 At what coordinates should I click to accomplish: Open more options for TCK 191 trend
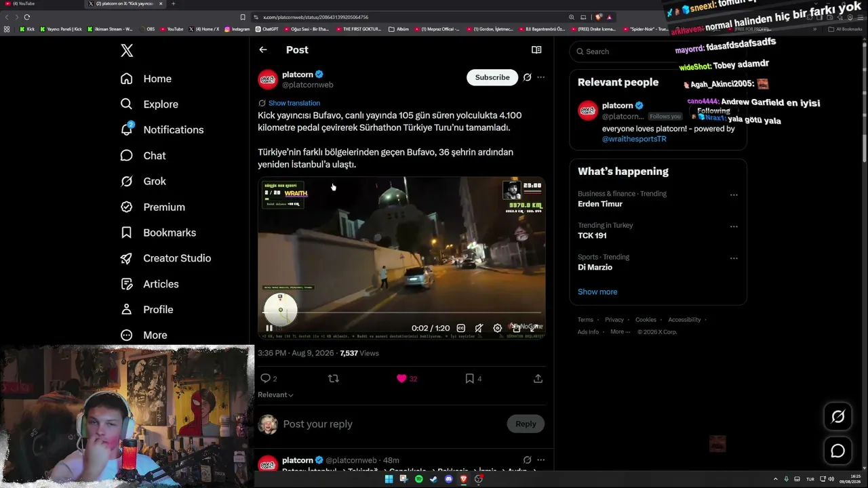[734, 226]
